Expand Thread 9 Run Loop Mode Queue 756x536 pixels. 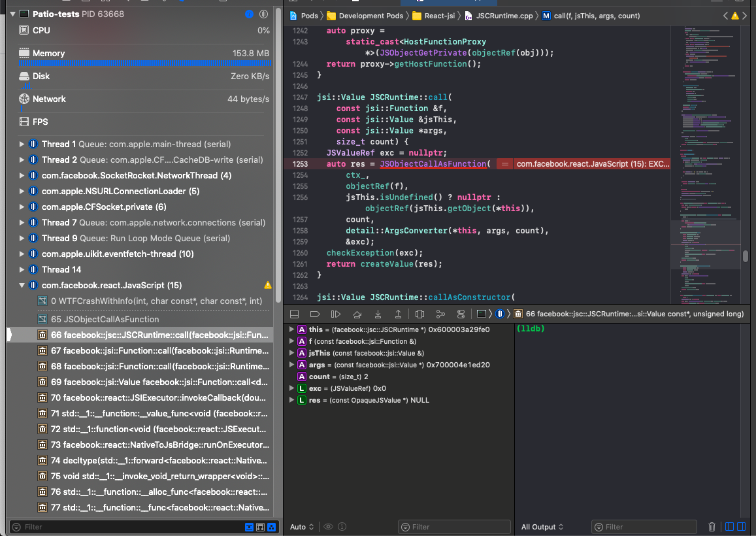(22, 239)
